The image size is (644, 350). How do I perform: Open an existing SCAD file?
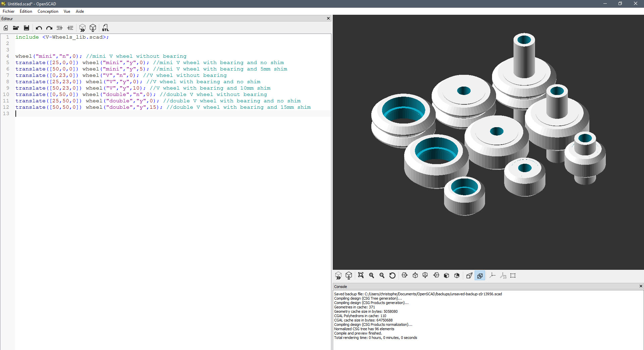coord(16,28)
